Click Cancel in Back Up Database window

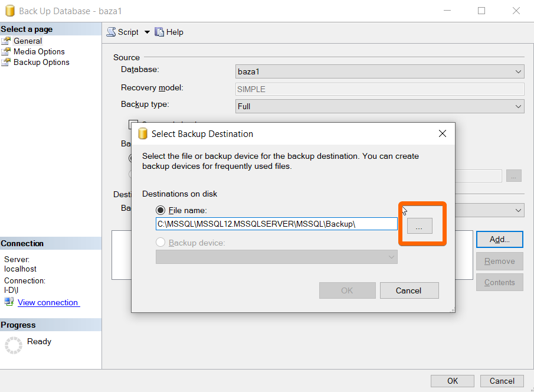(502, 381)
